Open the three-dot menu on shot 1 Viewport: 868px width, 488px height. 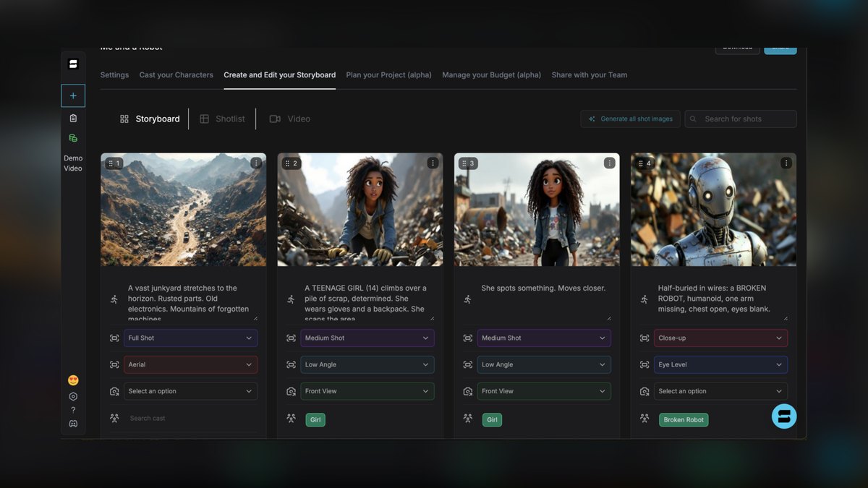click(x=256, y=163)
